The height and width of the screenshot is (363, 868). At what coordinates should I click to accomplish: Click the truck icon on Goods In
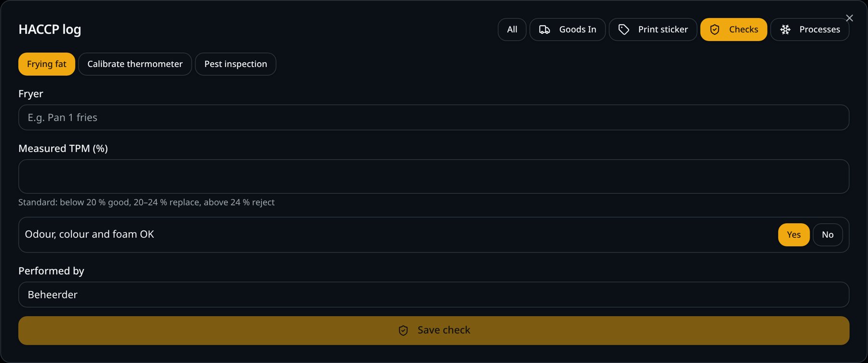(x=544, y=29)
